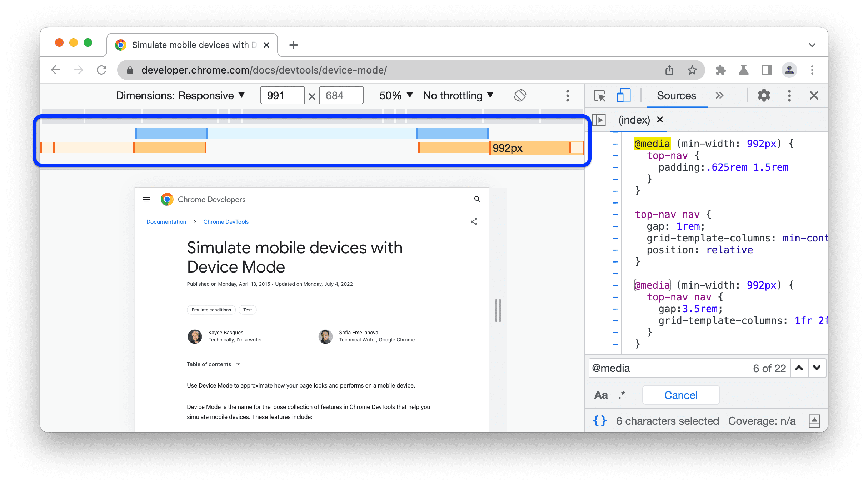Viewport: 868px width, 485px height.
Task: Click the regex toggle button in search
Action: (622, 394)
